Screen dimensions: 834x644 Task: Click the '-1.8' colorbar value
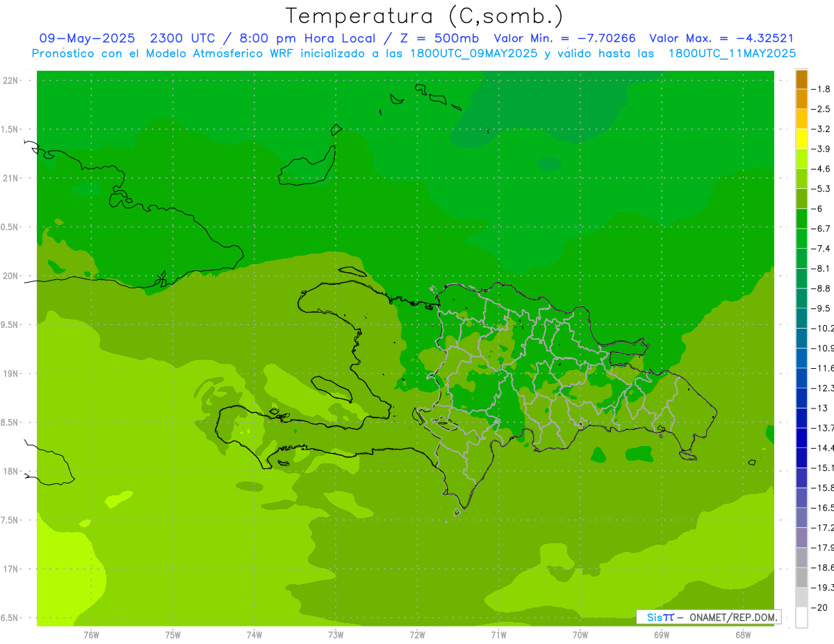point(821,89)
